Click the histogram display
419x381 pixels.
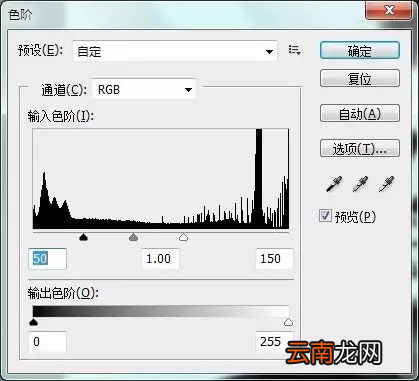click(x=161, y=179)
